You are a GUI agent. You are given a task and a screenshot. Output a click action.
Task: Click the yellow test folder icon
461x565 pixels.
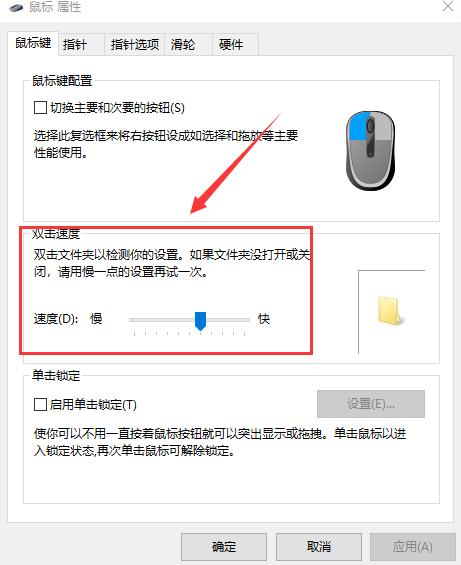click(390, 311)
